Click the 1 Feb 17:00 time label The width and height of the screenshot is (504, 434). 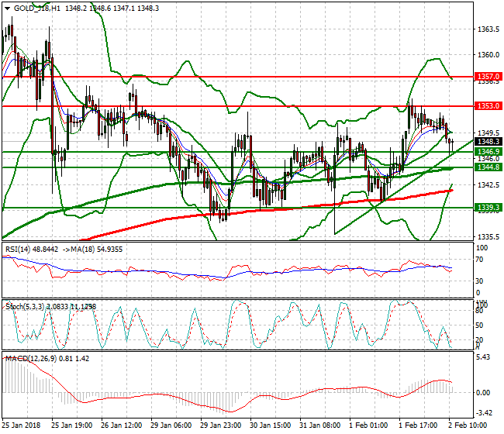[x=418, y=425]
